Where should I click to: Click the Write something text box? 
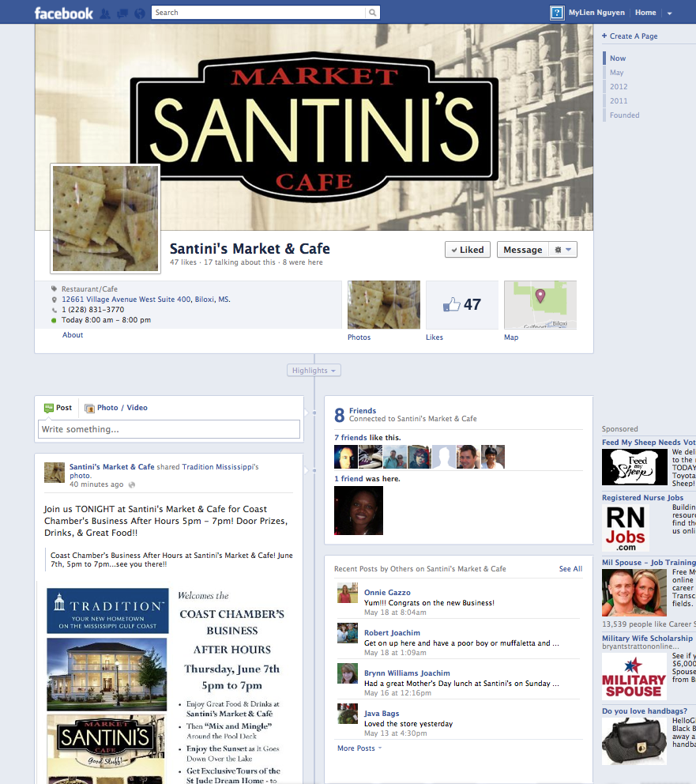pos(169,429)
